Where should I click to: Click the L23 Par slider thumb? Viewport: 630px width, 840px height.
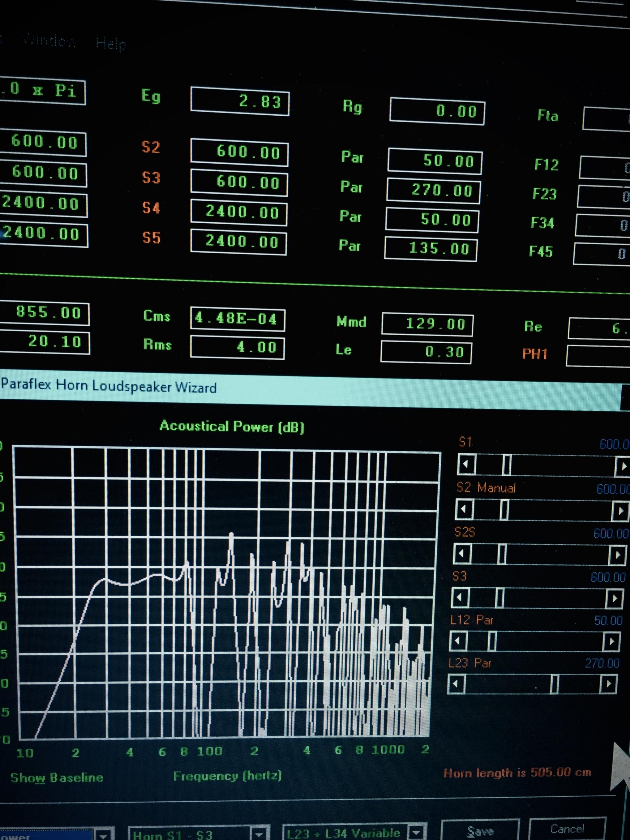click(555, 684)
